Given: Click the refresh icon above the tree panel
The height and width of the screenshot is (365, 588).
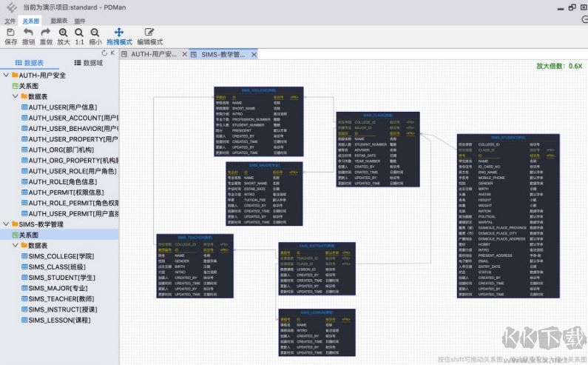Looking at the screenshot, I should pyautogui.click(x=104, y=53).
